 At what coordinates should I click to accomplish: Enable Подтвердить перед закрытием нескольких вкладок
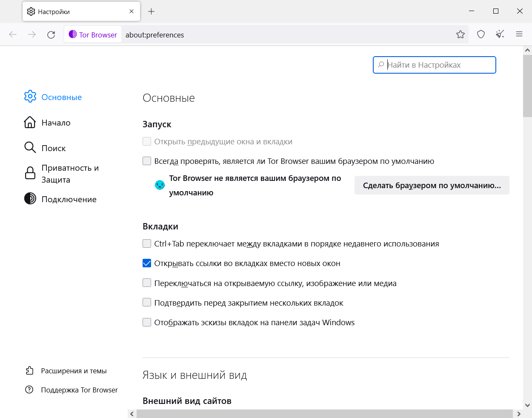coord(147,303)
